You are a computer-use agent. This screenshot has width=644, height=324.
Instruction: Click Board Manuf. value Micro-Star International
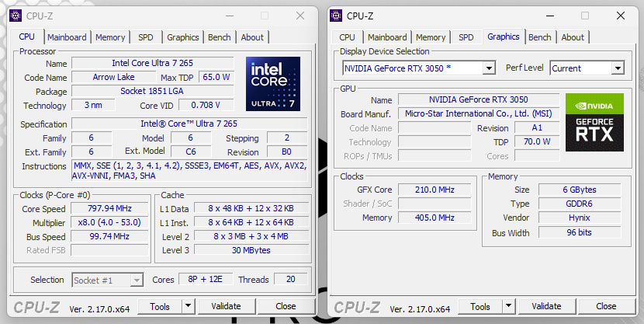[479, 113]
